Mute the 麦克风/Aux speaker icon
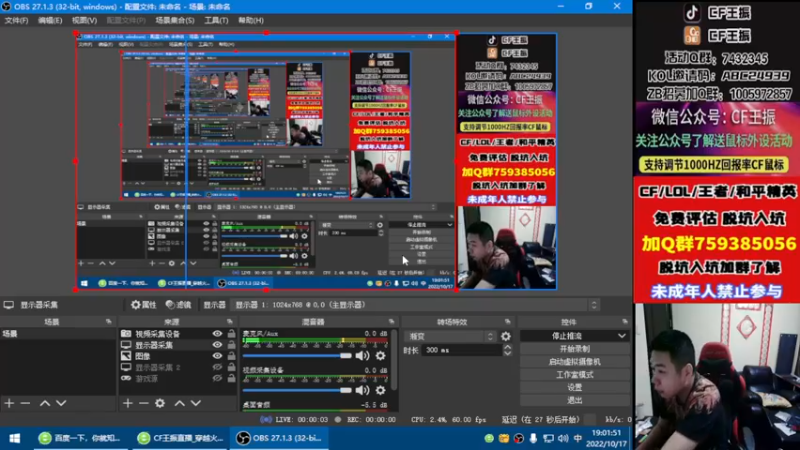This screenshot has height=450, width=800. 362,356
